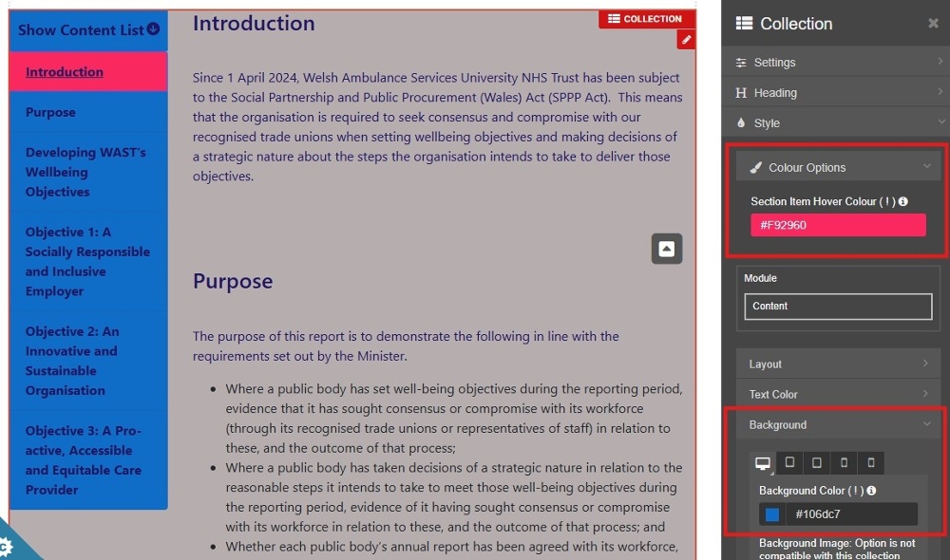Select the fourth device icon in Background row

[x=844, y=463]
